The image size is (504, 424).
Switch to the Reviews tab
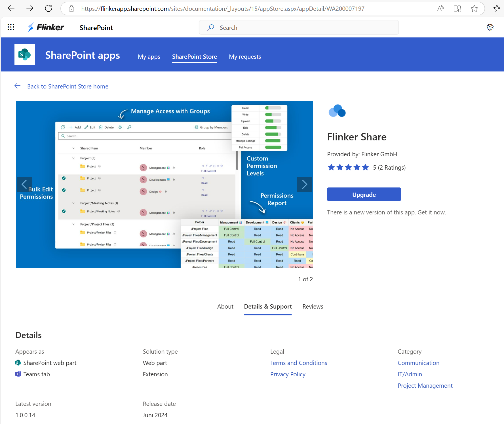(x=313, y=306)
